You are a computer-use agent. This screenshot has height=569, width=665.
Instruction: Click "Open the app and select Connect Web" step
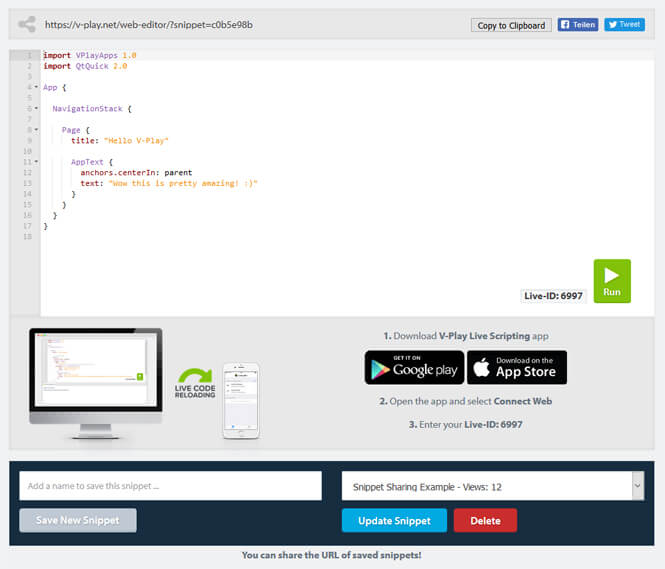[x=466, y=401]
